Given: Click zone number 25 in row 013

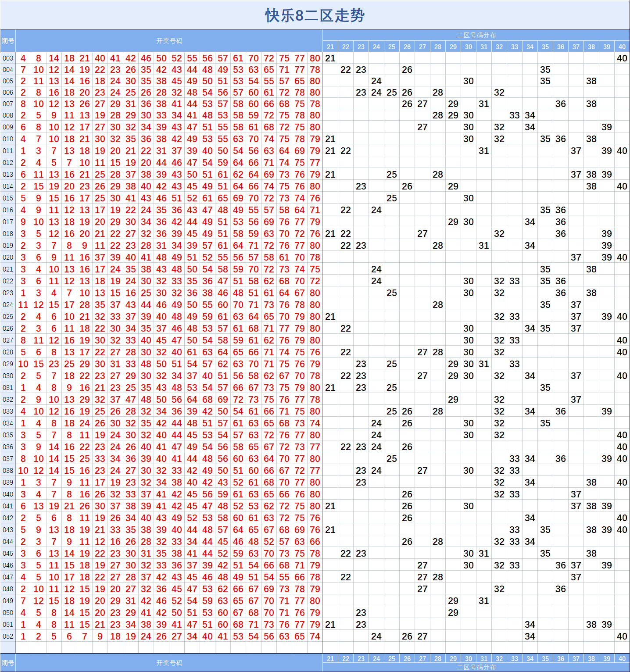Looking at the screenshot, I should (x=392, y=175).
